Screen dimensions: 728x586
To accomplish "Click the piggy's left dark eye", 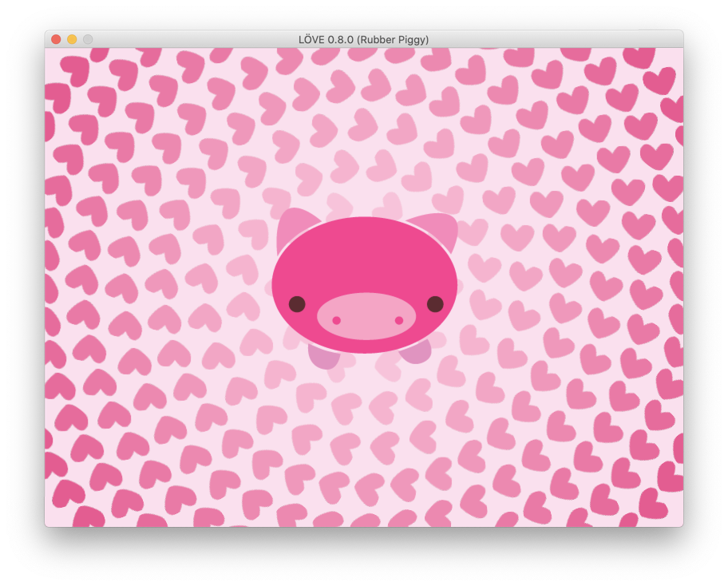I will pyautogui.click(x=297, y=304).
